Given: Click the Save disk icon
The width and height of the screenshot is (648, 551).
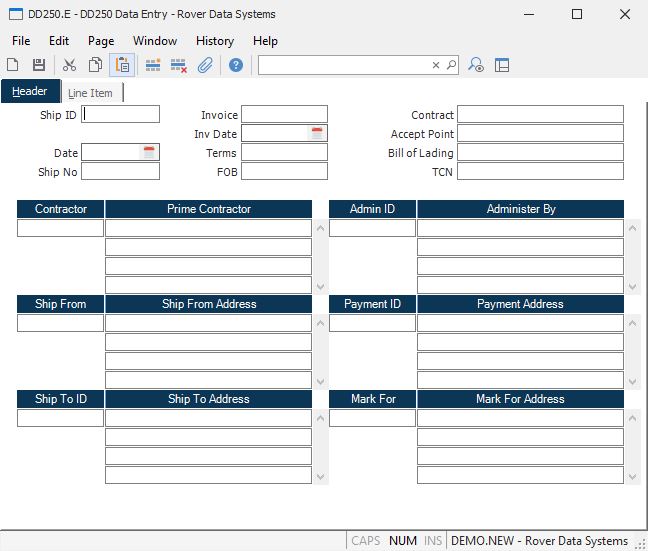Looking at the screenshot, I should tap(38, 65).
